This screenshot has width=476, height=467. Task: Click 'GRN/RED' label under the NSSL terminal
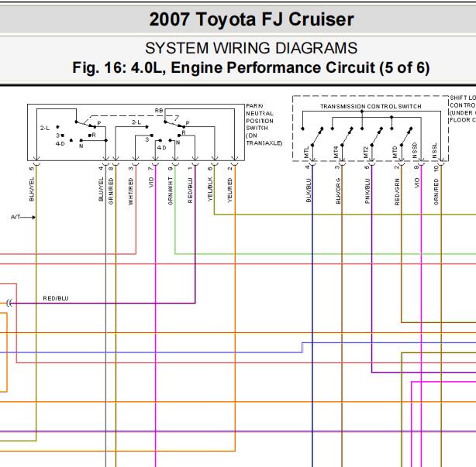pos(436,192)
